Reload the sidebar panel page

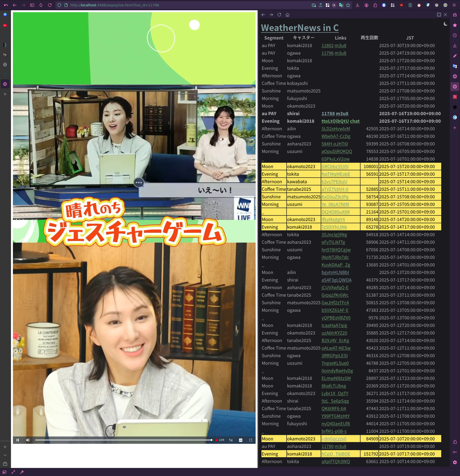279,15
